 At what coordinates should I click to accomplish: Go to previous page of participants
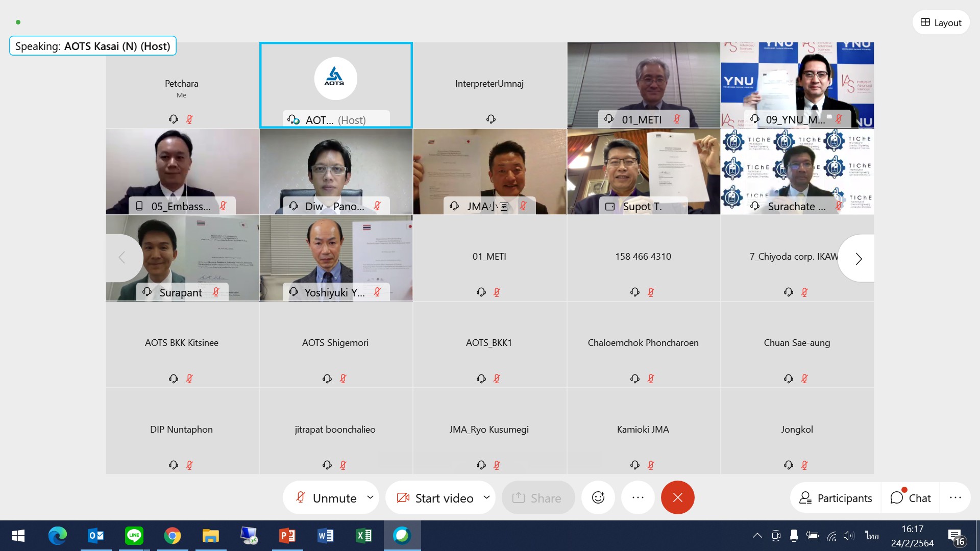pyautogui.click(x=122, y=258)
